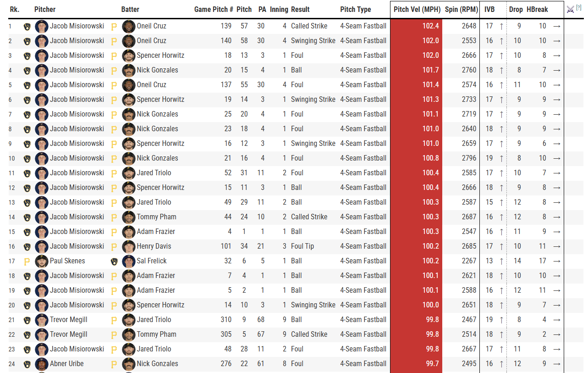Click the Pirates logo beside Paul Skenes

click(27, 261)
